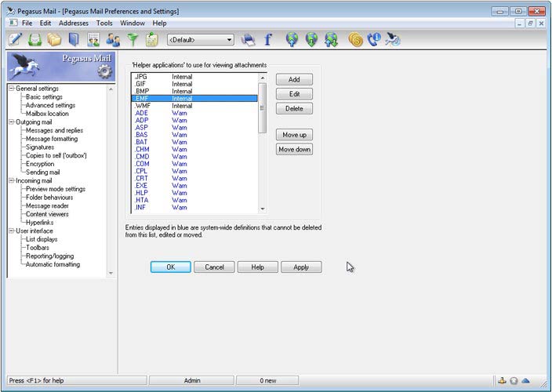
Task: Click the Add button
Action: pyautogui.click(x=294, y=80)
